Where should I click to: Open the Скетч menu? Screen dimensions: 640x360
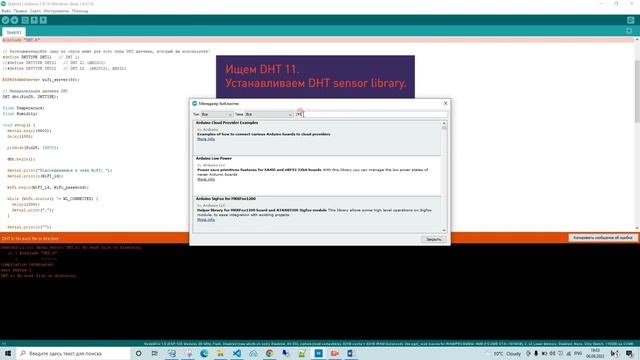pyautogui.click(x=35, y=11)
